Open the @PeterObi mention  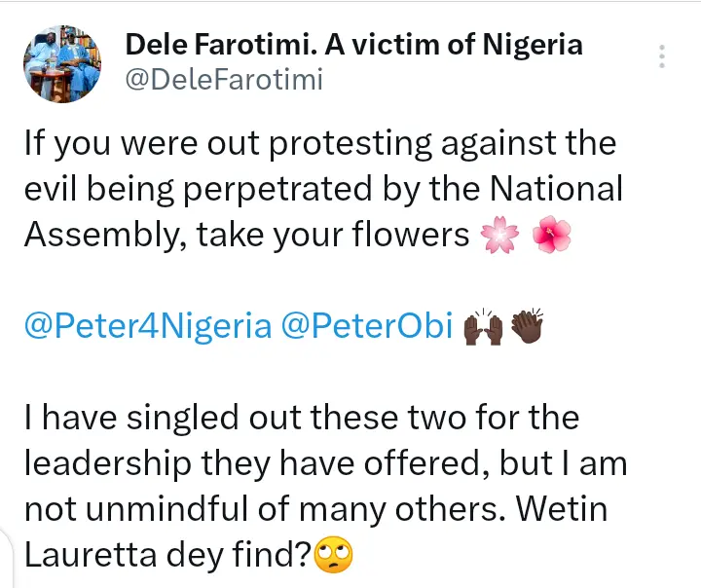pyautogui.click(x=367, y=327)
